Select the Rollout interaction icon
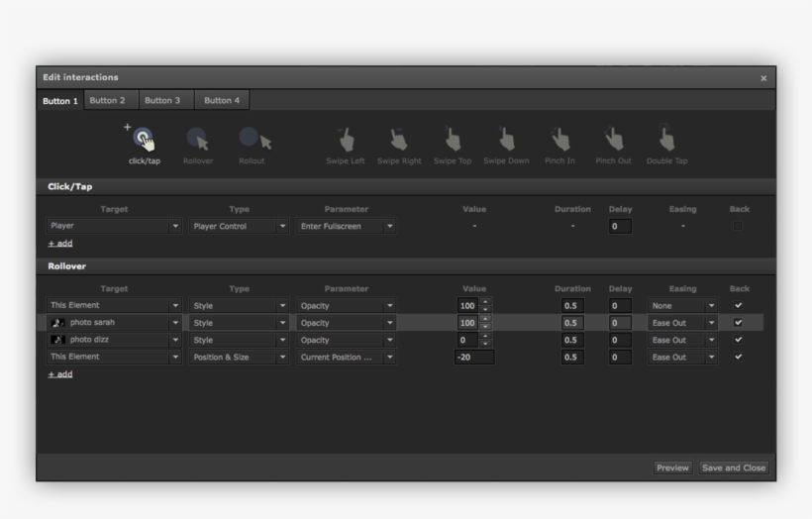The height and width of the screenshot is (519, 812). coord(253,140)
